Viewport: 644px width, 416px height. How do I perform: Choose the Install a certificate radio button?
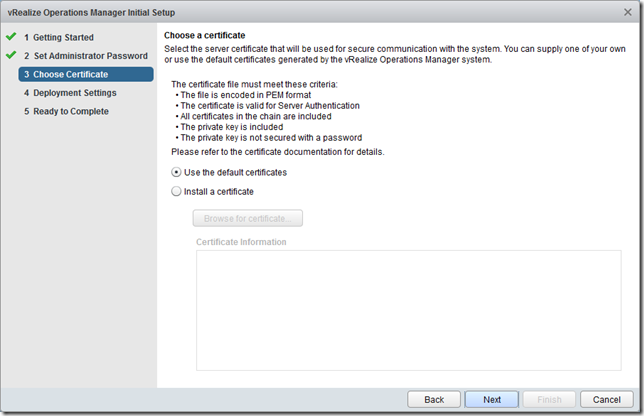[x=177, y=191]
